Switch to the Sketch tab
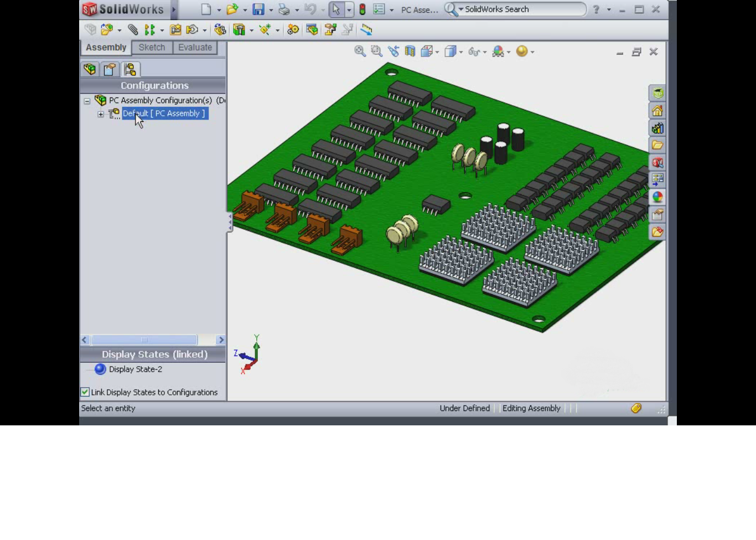Image resolution: width=756 pixels, height=540 pixels. point(152,48)
